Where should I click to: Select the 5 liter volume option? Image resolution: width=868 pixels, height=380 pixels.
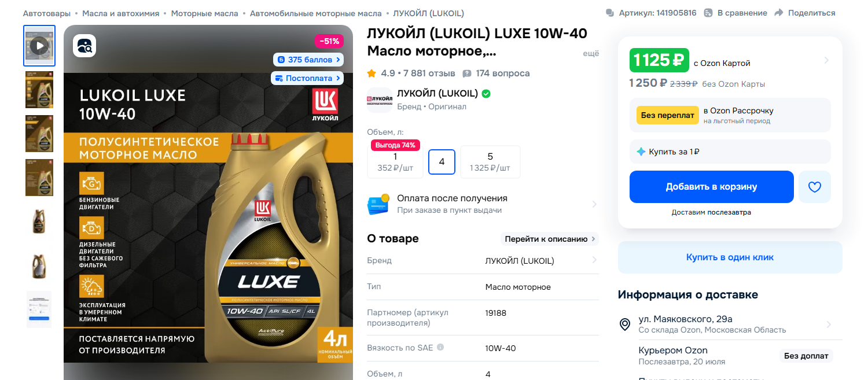point(490,162)
